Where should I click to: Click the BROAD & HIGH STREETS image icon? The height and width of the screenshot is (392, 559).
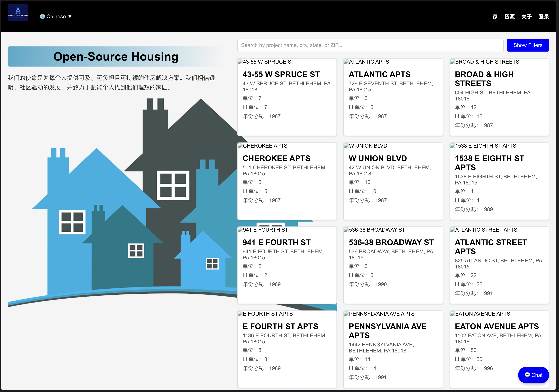[x=452, y=62]
